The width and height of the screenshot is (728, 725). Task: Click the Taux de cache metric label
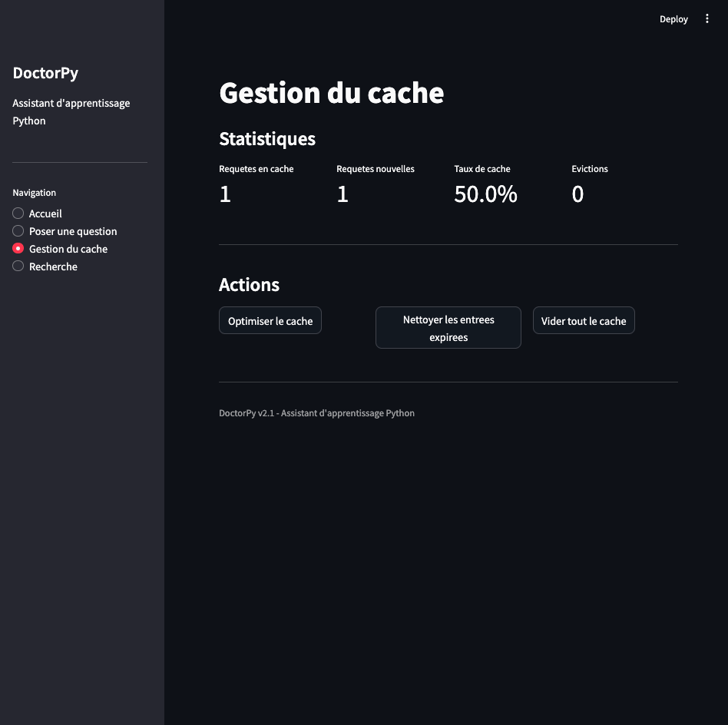coord(482,169)
